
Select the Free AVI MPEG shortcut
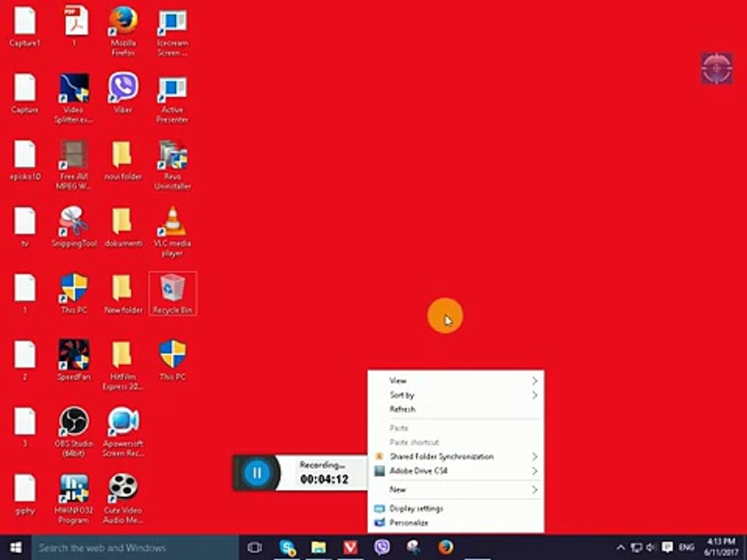74,165
